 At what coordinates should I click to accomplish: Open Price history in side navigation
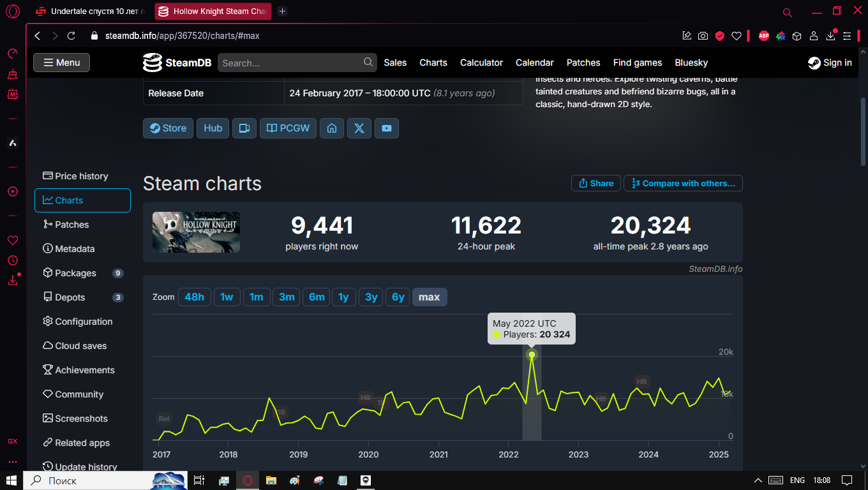(82, 176)
